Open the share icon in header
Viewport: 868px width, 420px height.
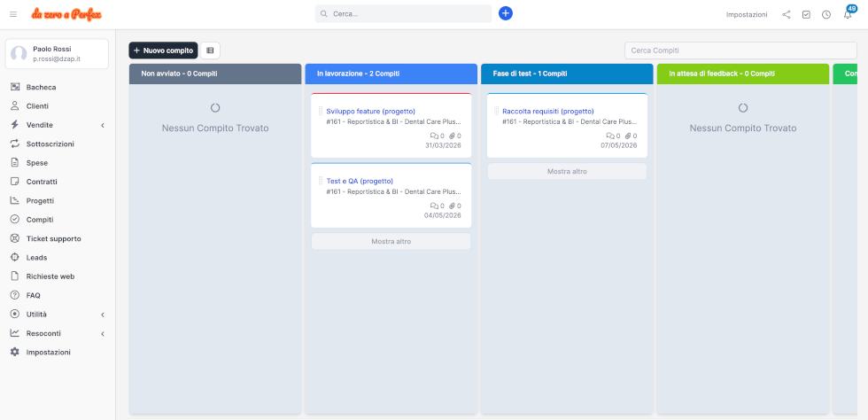click(787, 14)
